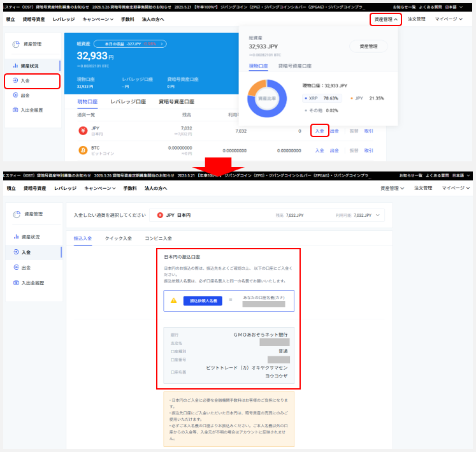Select the 貸暗号資産口座 tab in the 資産管理 popup
Screen dimensions: 476x452
pos(295,66)
